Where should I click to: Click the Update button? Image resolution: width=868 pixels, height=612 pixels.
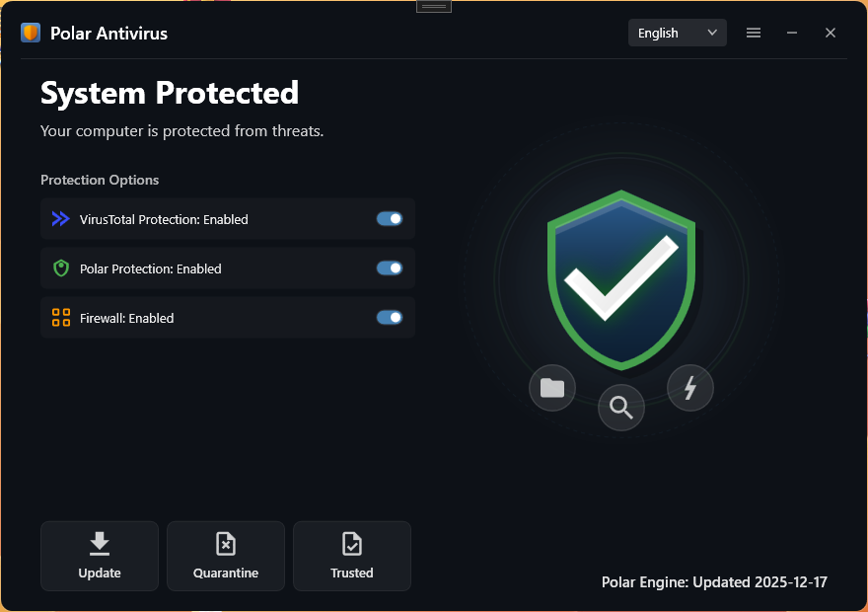point(100,556)
